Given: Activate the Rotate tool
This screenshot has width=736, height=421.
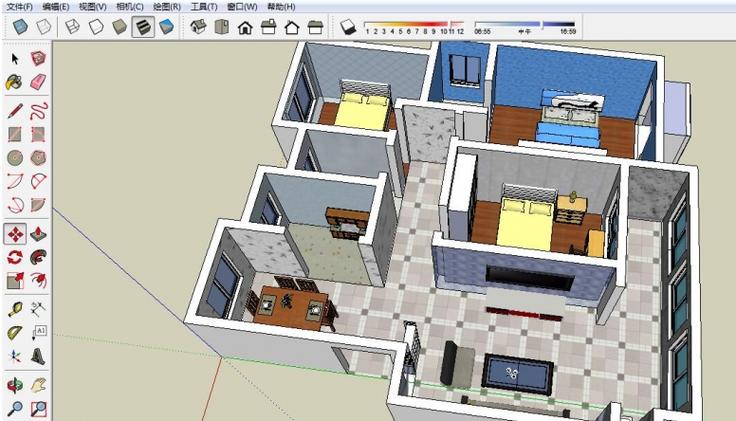Looking at the screenshot, I should (x=15, y=258).
